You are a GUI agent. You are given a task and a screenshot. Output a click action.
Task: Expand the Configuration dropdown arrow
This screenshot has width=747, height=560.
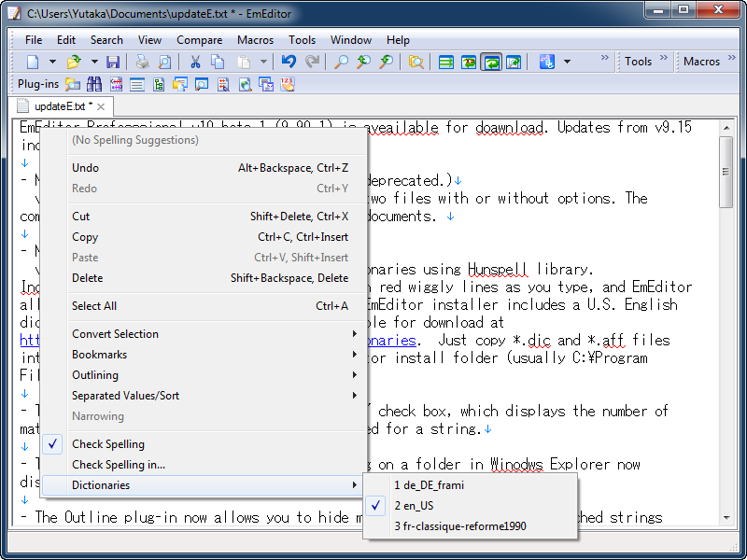tap(567, 62)
